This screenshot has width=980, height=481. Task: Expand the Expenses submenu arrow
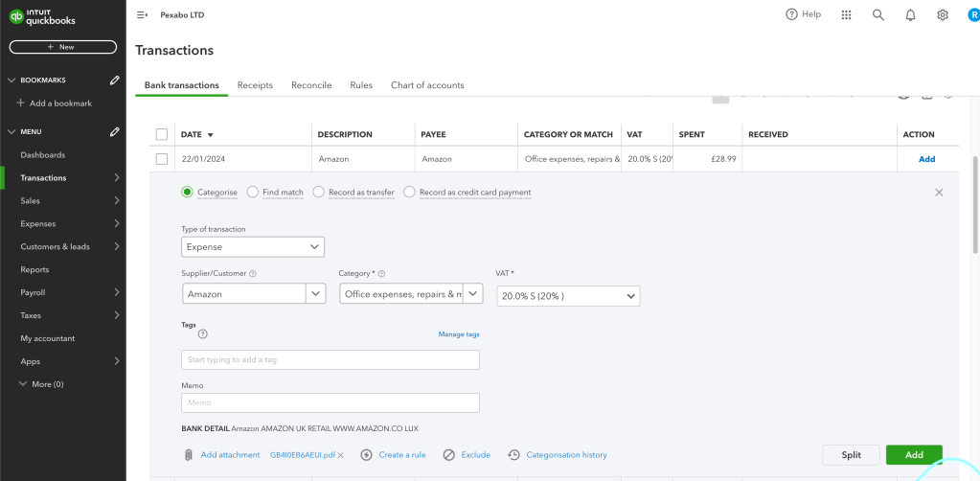pyautogui.click(x=116, y=223)
